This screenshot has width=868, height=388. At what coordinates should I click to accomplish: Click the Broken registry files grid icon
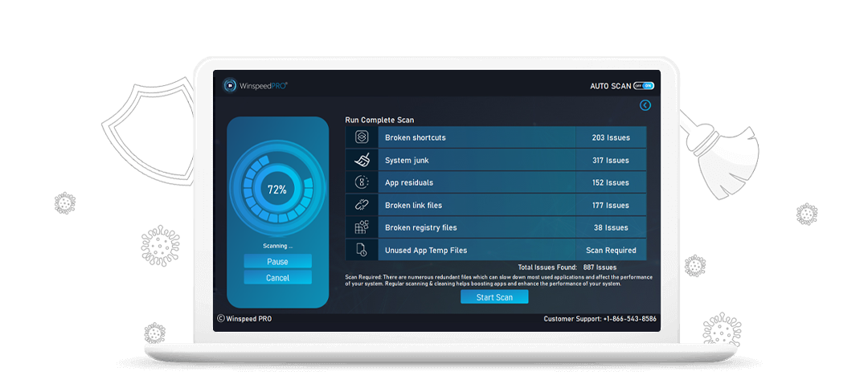click(x=362, y=227)
